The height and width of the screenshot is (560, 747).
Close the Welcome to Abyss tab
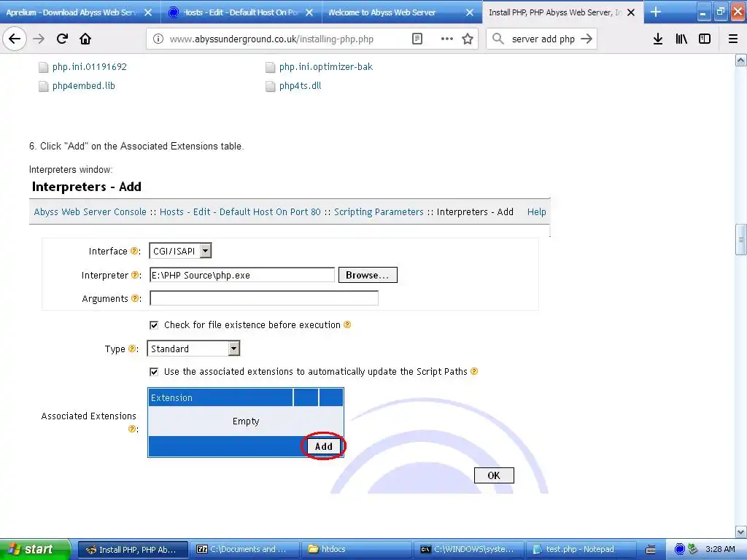point(470,12)
